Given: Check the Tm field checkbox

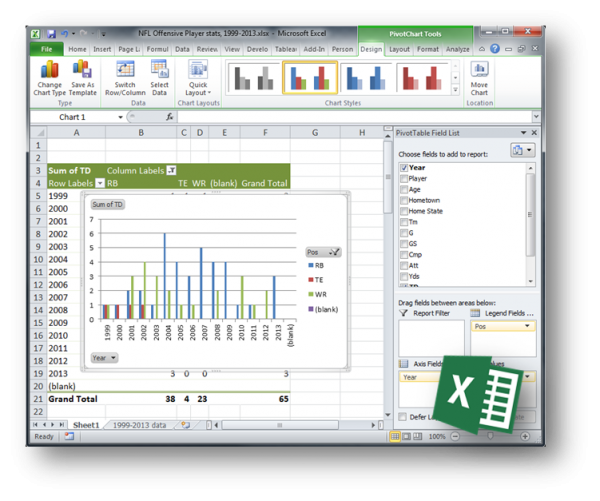Looking at the screenshot, I should (404, 222).
